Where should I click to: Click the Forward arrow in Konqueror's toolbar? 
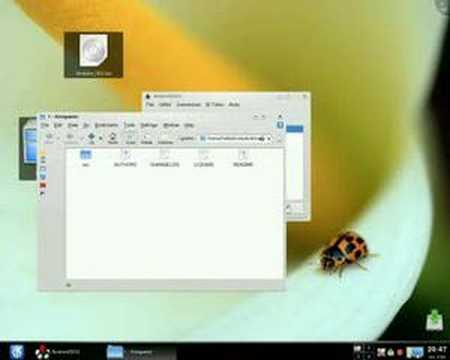70,138
